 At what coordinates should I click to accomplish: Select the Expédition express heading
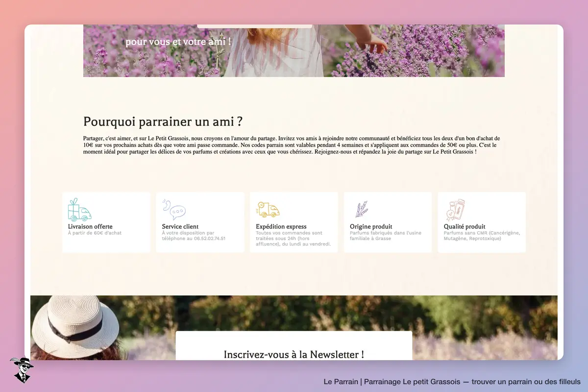coord(281,226)
